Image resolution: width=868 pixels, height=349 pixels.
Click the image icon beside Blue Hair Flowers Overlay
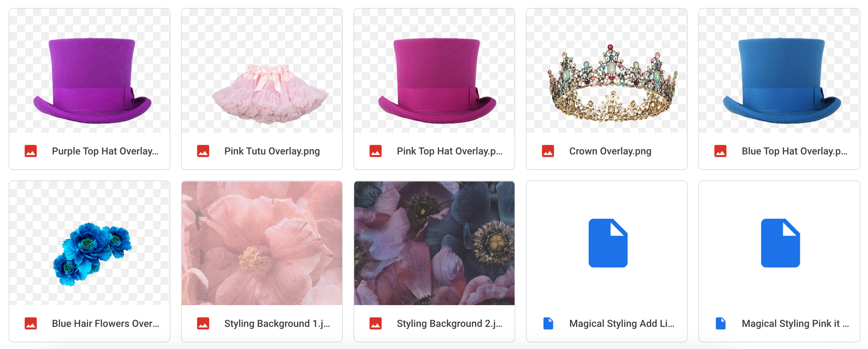click(x=30, y=323)
